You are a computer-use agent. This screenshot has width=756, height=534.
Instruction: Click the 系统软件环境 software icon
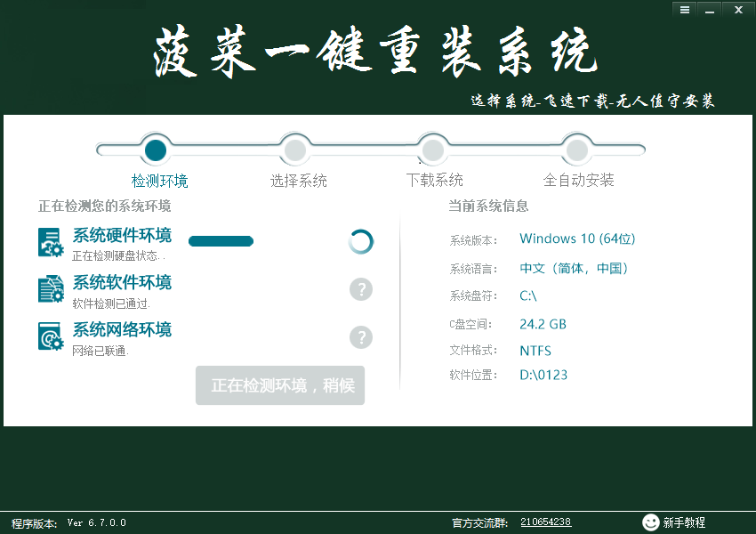[51, 289]
